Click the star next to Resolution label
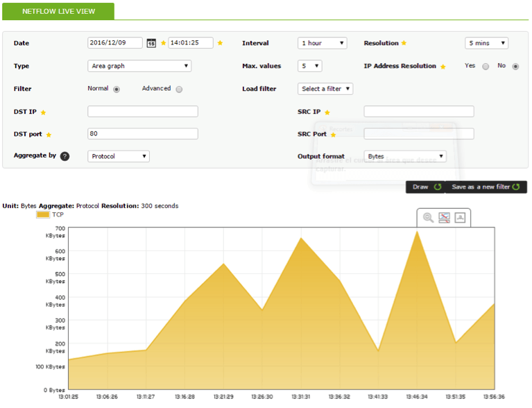The width and height of the screenshot is (532, 408). pyautogui.click(x=404, y=43)
